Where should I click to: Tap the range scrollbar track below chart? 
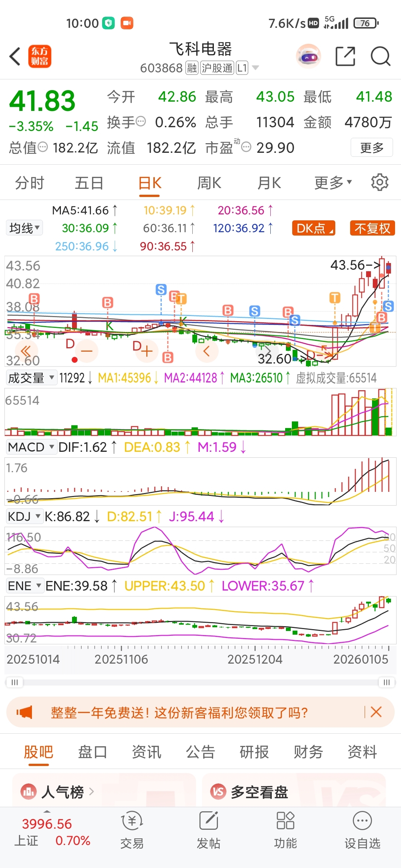coord(200,682)
